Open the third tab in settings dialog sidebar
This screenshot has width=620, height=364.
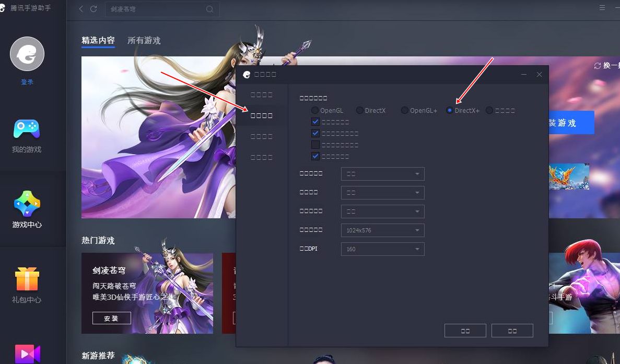pos(262,136)
